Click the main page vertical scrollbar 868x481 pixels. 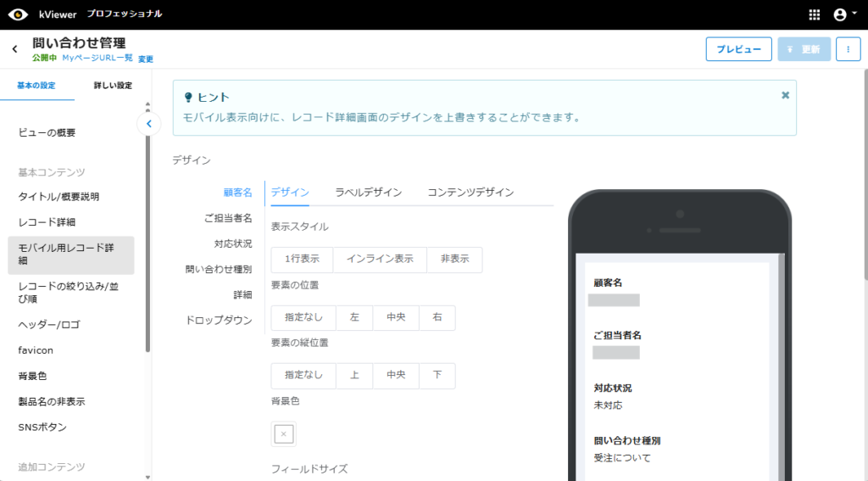point(865,175)
